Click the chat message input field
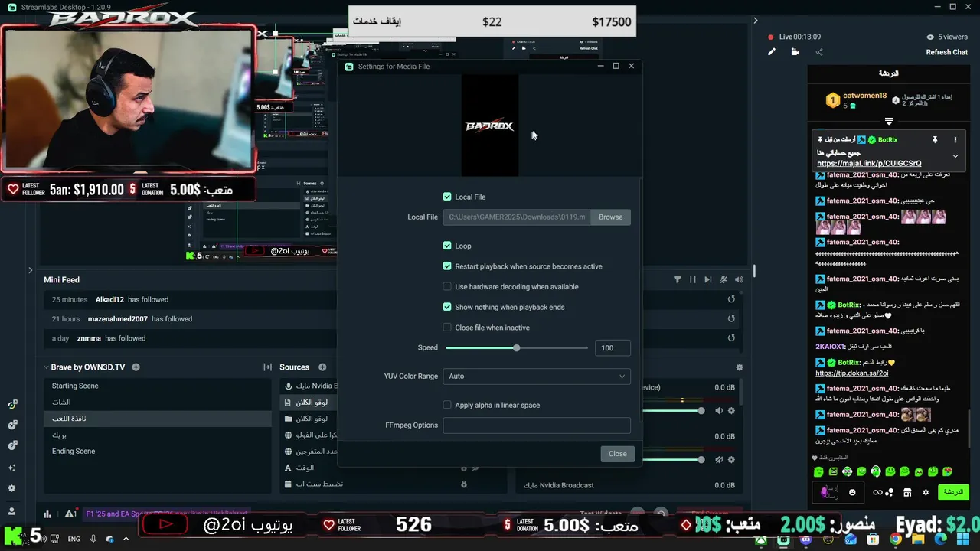Viewport: 980px width, 551px height. coord(838,492)
